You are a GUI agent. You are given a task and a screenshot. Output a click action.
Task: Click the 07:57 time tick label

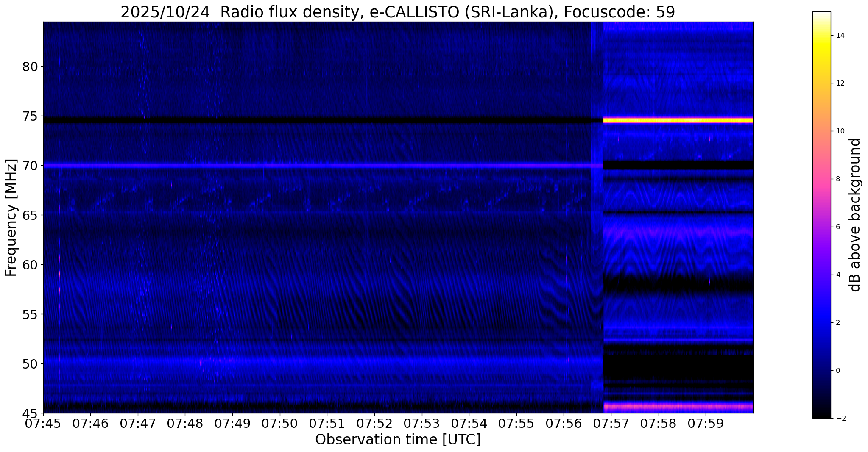click(611, 424)
